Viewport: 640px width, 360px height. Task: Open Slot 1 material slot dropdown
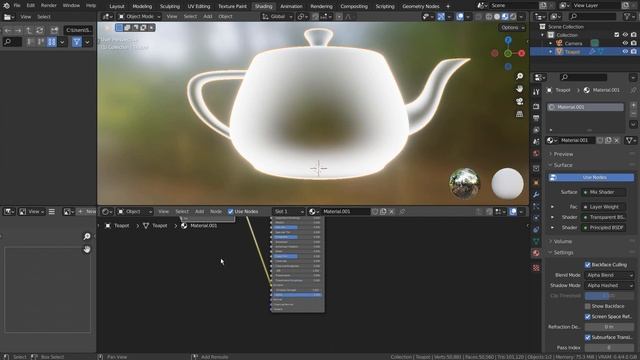[x=289, y=211]
